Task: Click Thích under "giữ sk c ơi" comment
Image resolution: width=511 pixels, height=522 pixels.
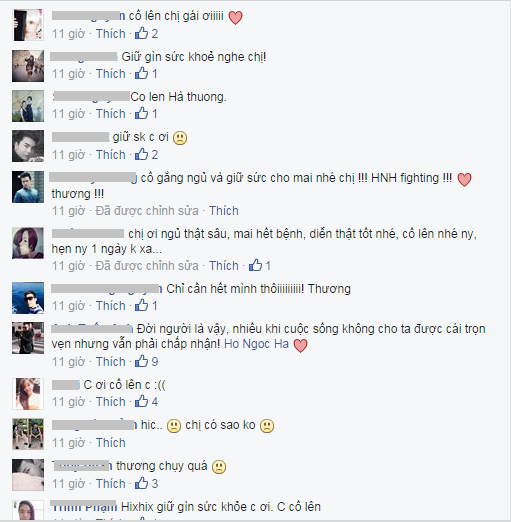Action: pos(111,155)
